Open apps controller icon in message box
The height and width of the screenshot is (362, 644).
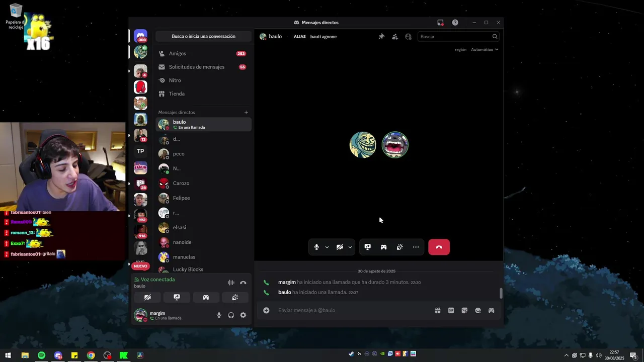click(x=491, y=310)
